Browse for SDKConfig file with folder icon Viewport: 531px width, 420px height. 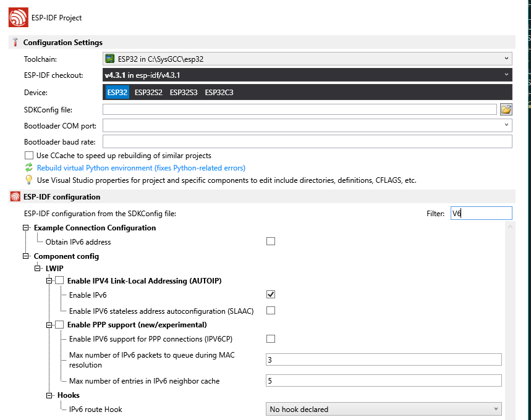506,109
